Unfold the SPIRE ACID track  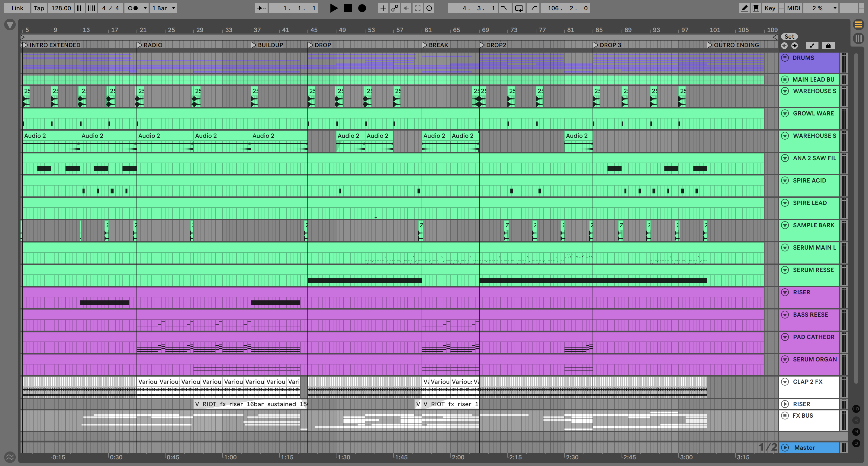785,180
